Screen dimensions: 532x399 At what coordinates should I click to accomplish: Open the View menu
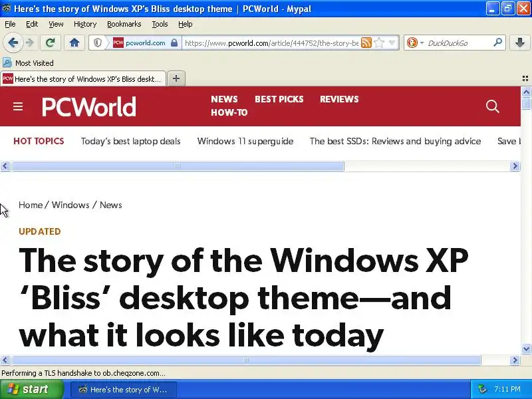click(56, 24)
